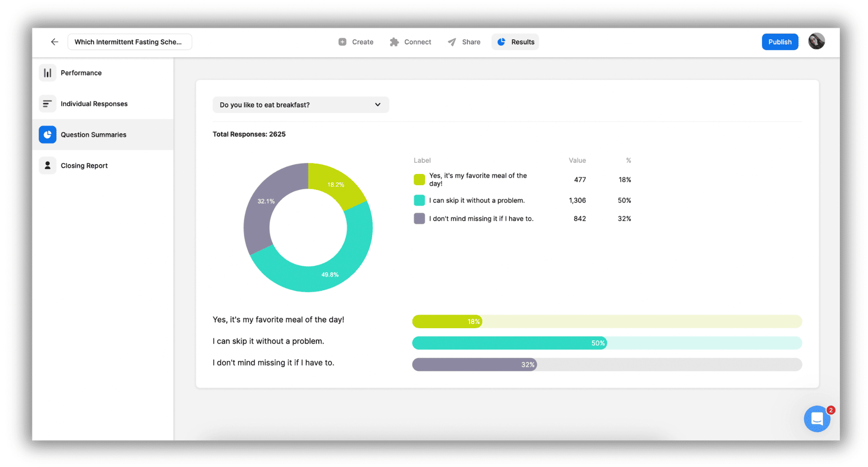
Task: Click the Create plus icon
Action: pyautogui.click(x=342, y=42)
